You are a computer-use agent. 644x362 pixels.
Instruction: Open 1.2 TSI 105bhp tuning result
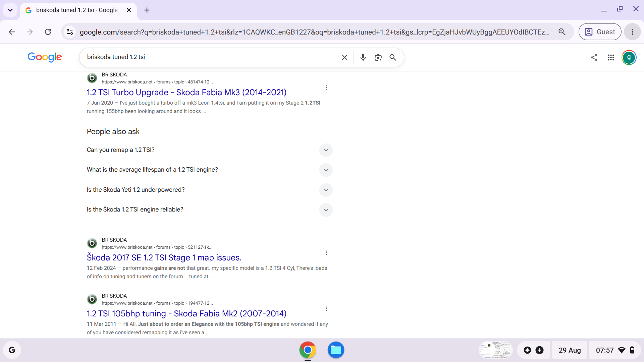point(186,313)
